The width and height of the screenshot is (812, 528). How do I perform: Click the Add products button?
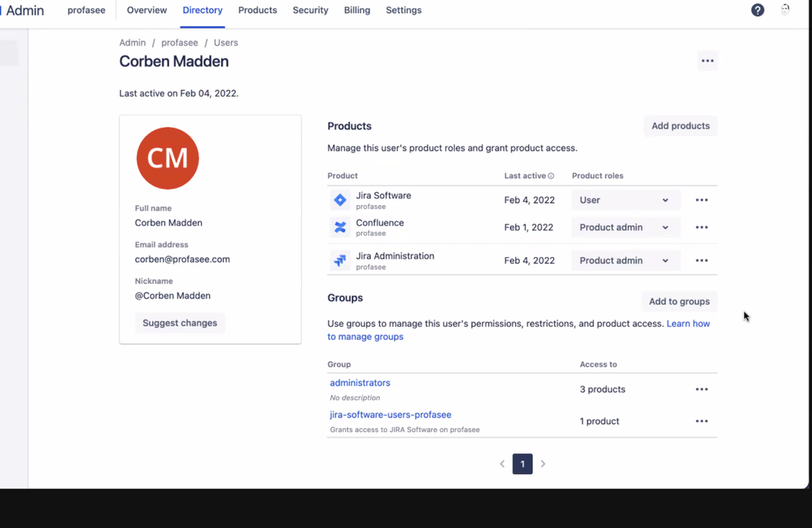(680, 126)
